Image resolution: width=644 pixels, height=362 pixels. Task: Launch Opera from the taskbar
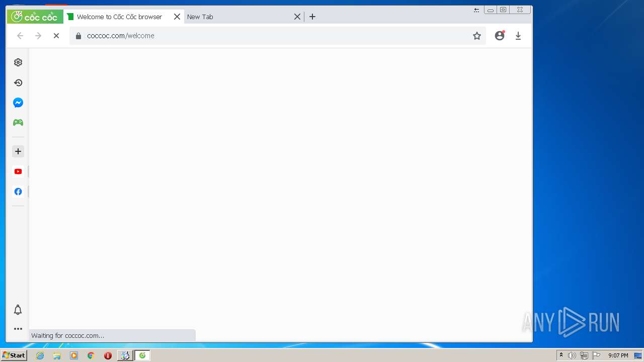108,355
